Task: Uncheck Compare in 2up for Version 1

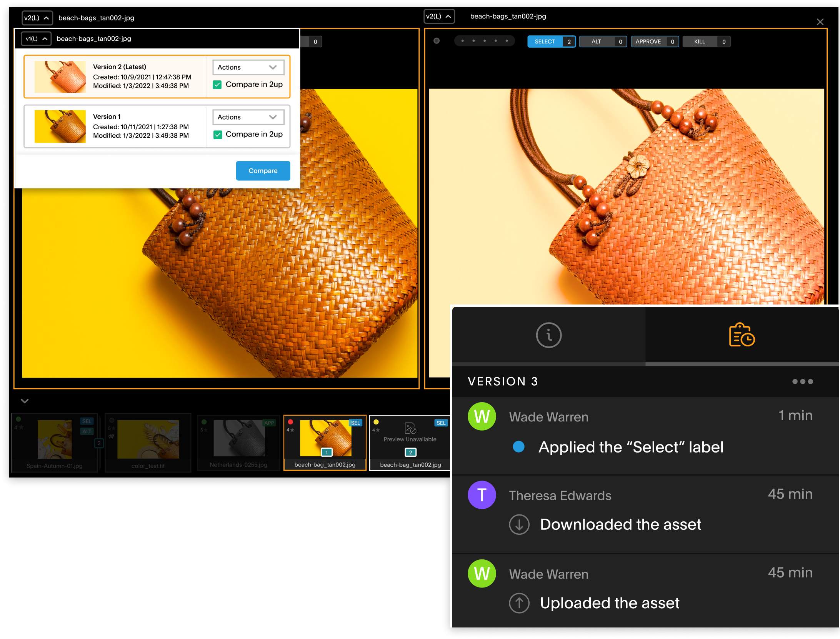Action: [217, 135]
